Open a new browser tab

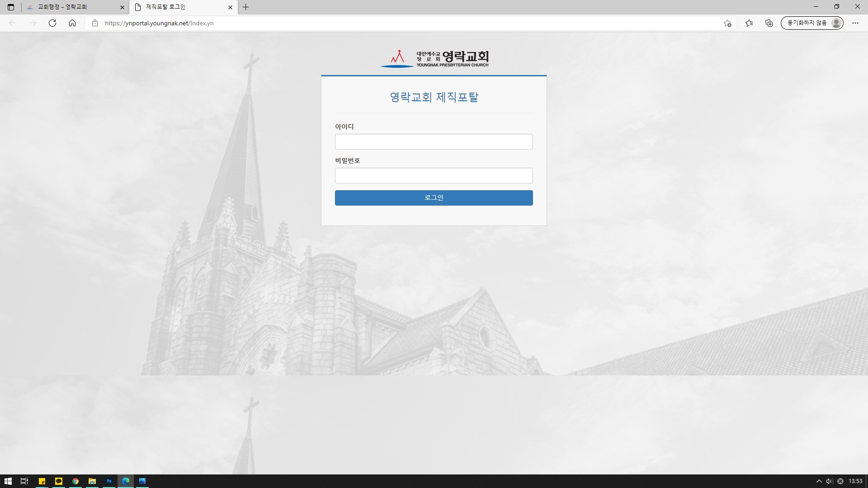point(246,7)
